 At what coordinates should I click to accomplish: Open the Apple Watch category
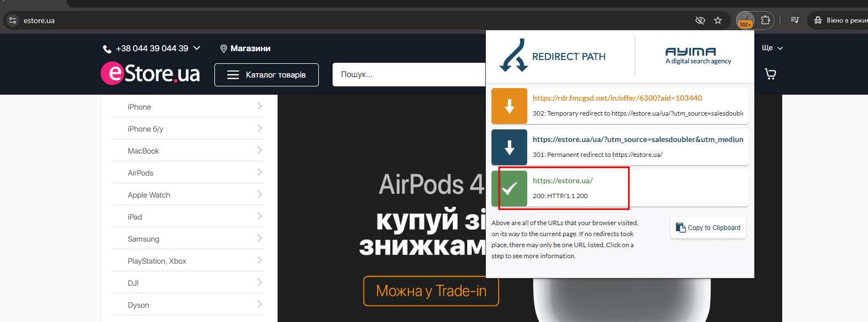pos(188,194)
